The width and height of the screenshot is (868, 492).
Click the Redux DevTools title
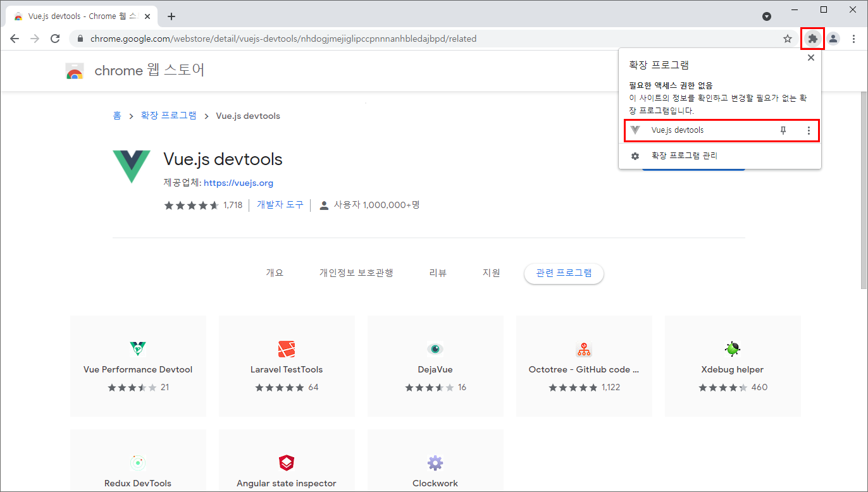click(x=138, y=483)
